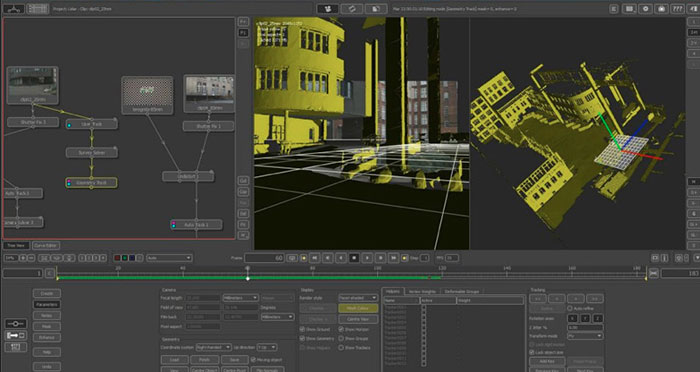Enable the Show Trackers option
Screen dimensions: 700x372
tap(341, 347)
